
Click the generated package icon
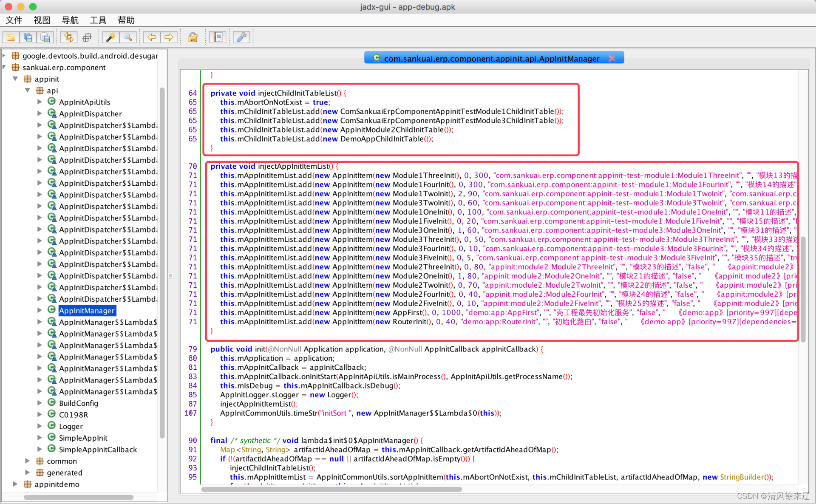[x=40, y=472]
